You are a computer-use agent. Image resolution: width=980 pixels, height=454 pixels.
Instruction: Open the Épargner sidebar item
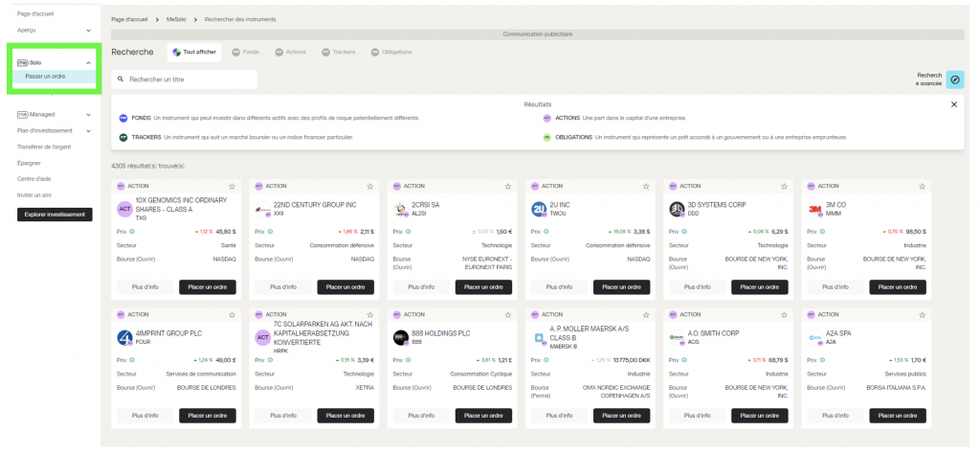(29, 163)
